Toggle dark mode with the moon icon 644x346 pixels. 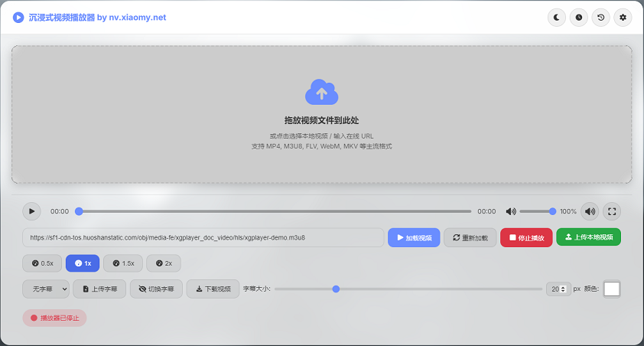(557, 17)
